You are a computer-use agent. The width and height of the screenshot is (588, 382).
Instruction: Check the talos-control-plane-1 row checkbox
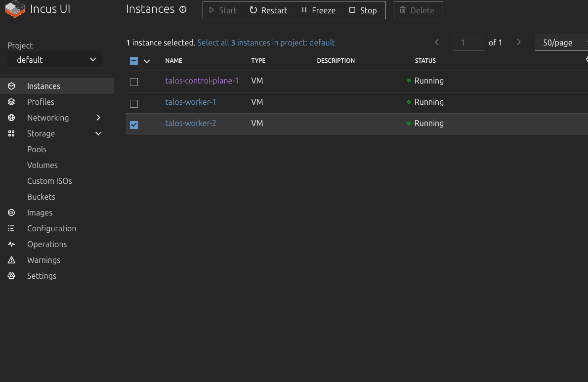(x=134, y=82)
